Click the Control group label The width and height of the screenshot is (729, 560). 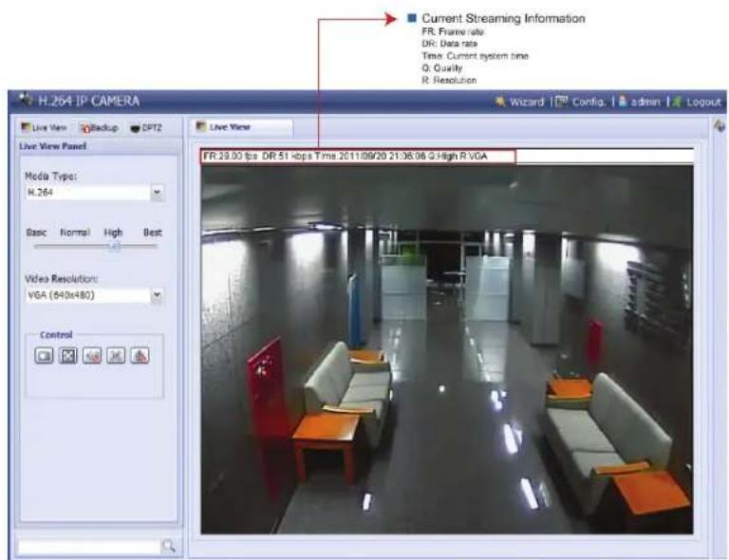(x=56, y=335)
